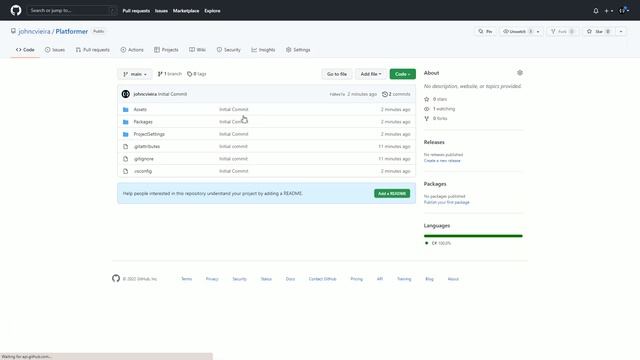Screen dimensions: 640x360
Task: Click the Assets folder icon
Action: click(x=126, y=109)
